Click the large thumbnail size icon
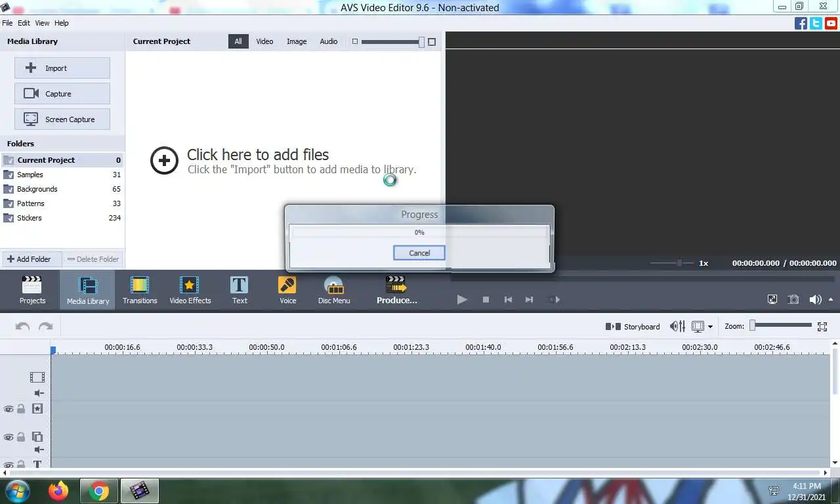840x504 pixels. pyautogui.click(x=432, y=41)
